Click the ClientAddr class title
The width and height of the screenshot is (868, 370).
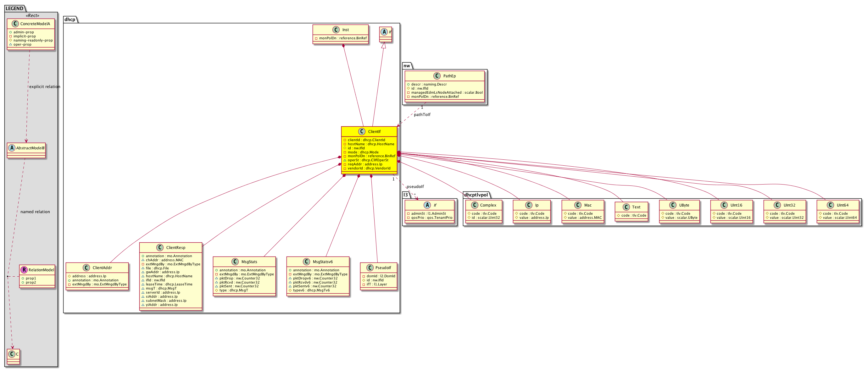(x=102, y=268)
